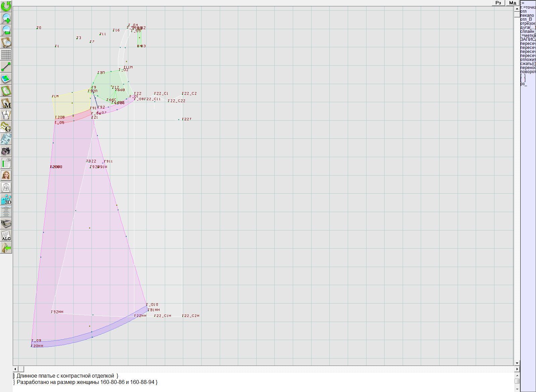Open the jacket sketch icon
The height and width of the screenshot is (392, 536).
point(6,188)
